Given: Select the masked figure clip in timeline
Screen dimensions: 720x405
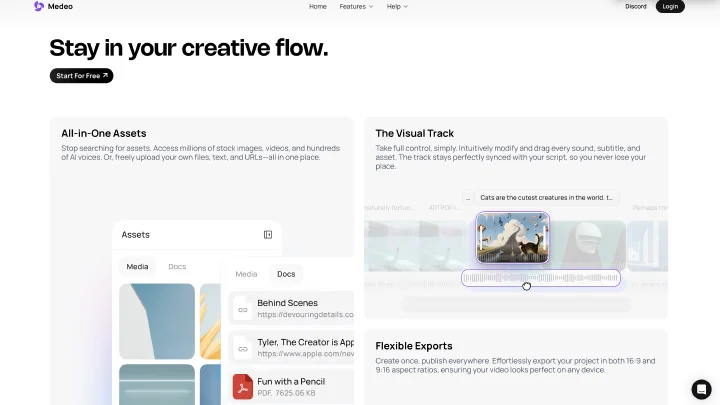Looking at the screenshot, I should click(x=589, y=246).
